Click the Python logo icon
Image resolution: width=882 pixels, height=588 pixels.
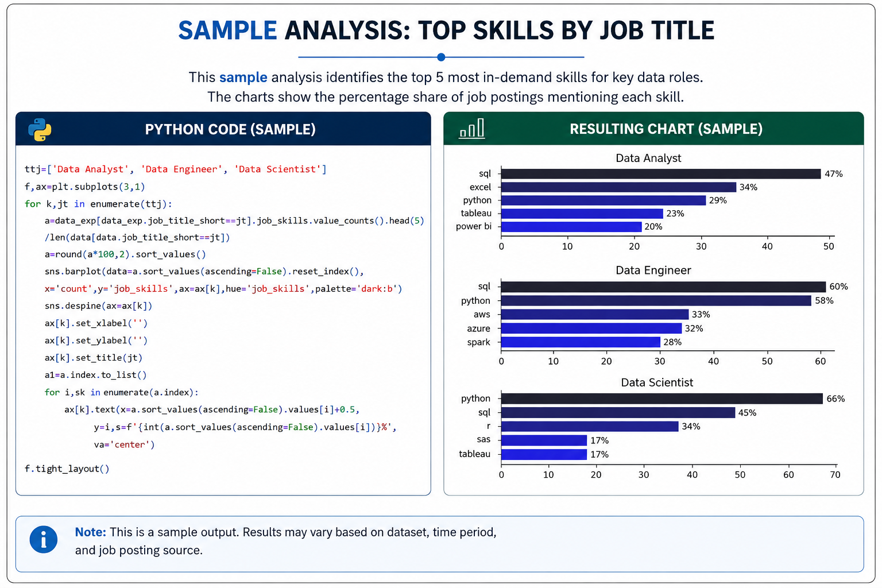40,130
